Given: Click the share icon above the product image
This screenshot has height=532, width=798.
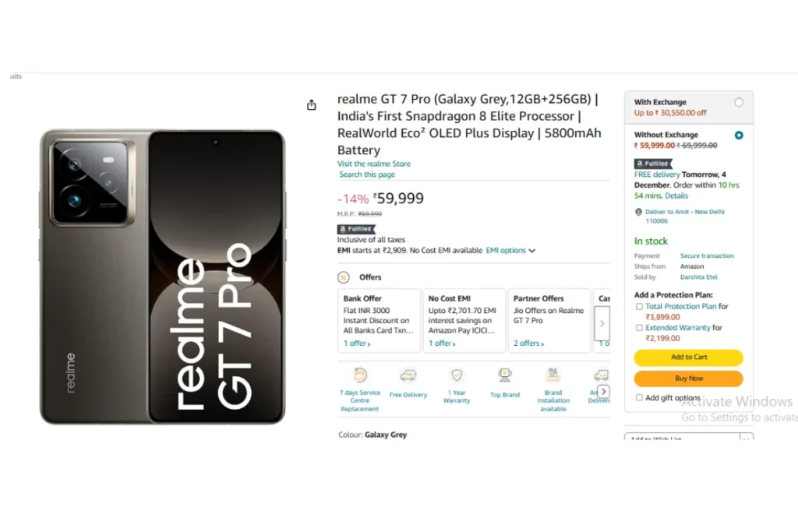Looking at the screenshot, I should click(x=312, y=105).
